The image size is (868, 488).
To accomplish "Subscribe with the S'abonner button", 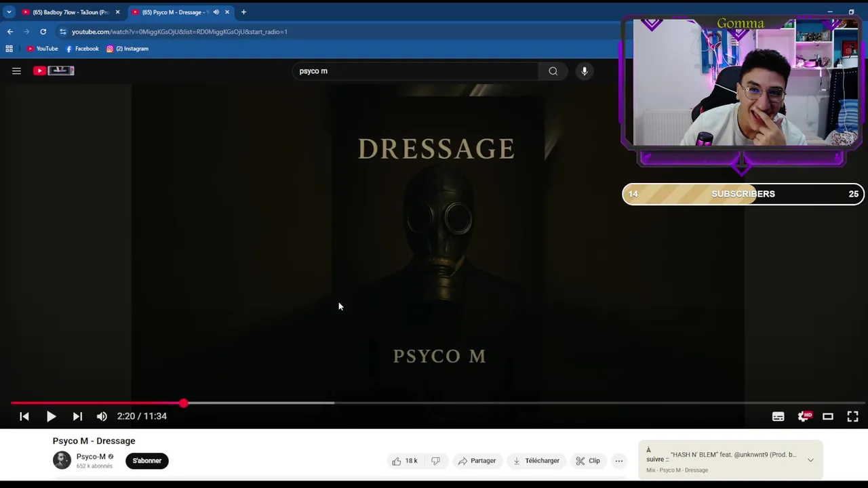I will [x=147, y=461].
